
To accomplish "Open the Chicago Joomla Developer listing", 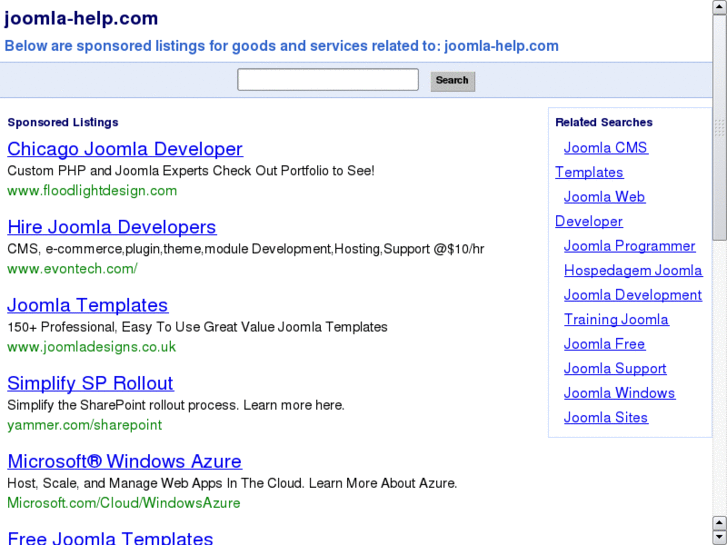I will (x=125, y=149).
